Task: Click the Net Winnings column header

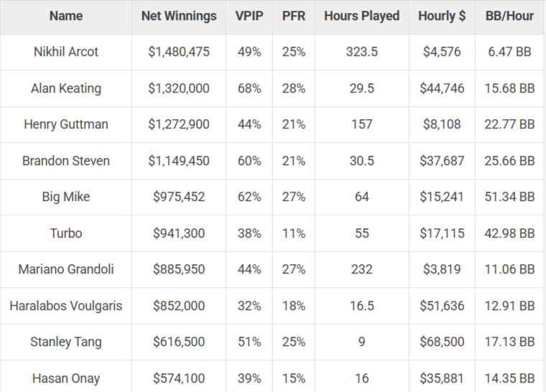Action: (179, 16)
